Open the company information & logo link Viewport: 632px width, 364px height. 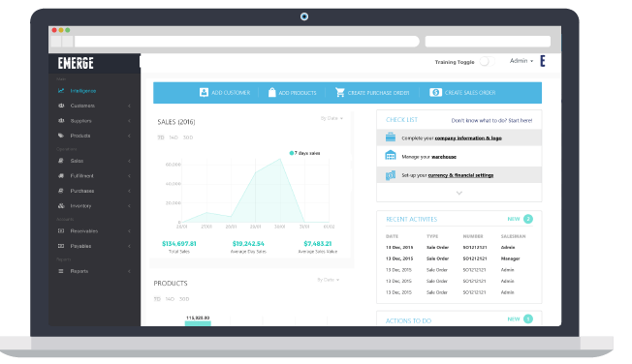pyautogui.click(x=468, y=138)
